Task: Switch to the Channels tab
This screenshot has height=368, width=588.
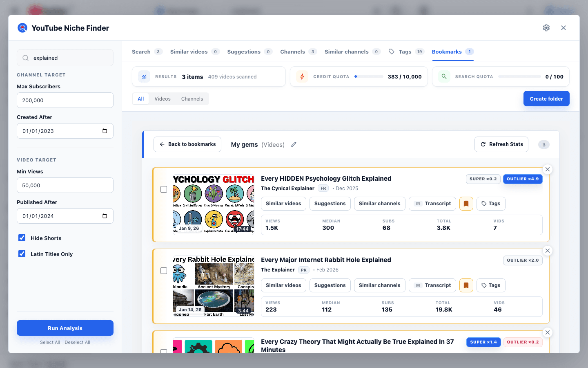Action: (x=298, y=52)
